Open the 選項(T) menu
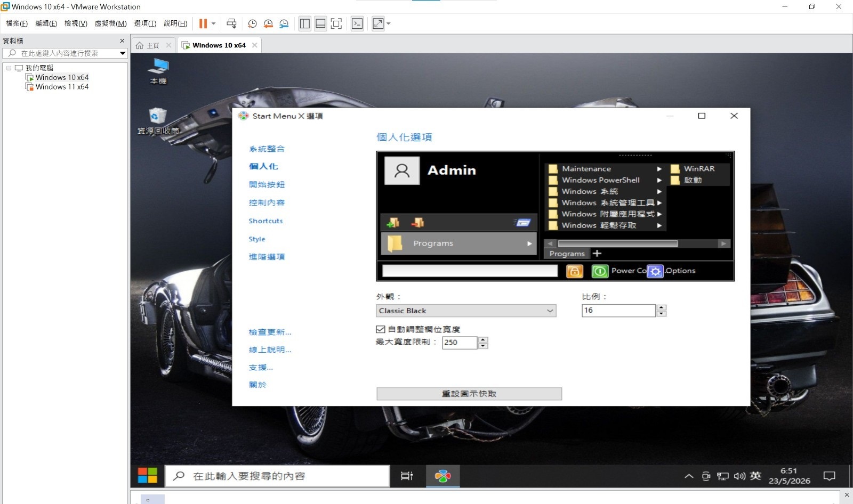Screen dimensions: 853x504 (145, 23)
